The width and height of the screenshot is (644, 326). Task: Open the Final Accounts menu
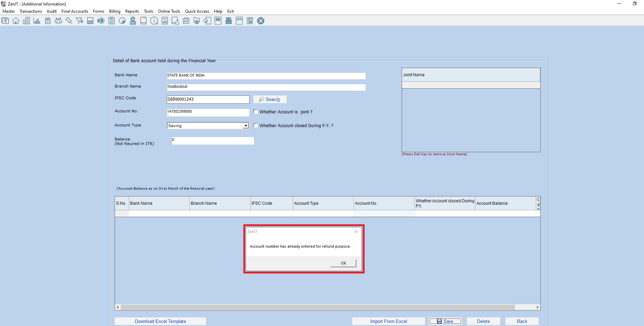click(x=75, y=11)
